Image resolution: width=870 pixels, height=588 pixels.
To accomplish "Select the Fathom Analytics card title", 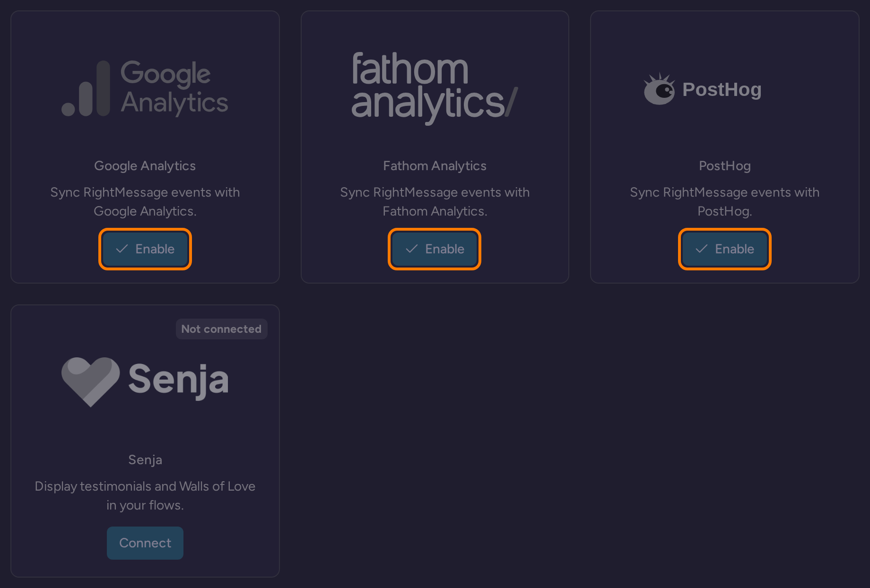I will [435, 166].
